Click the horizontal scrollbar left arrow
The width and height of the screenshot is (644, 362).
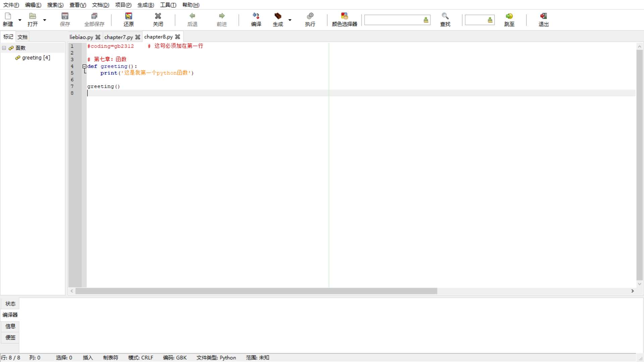[72, 291]
